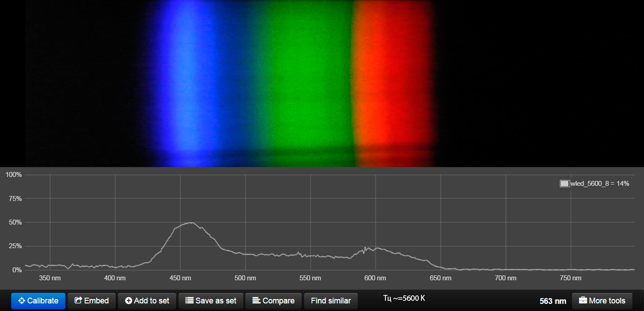Click Find similar
The width and height of the screenshot is (644, 311).
tap(331, 301)
